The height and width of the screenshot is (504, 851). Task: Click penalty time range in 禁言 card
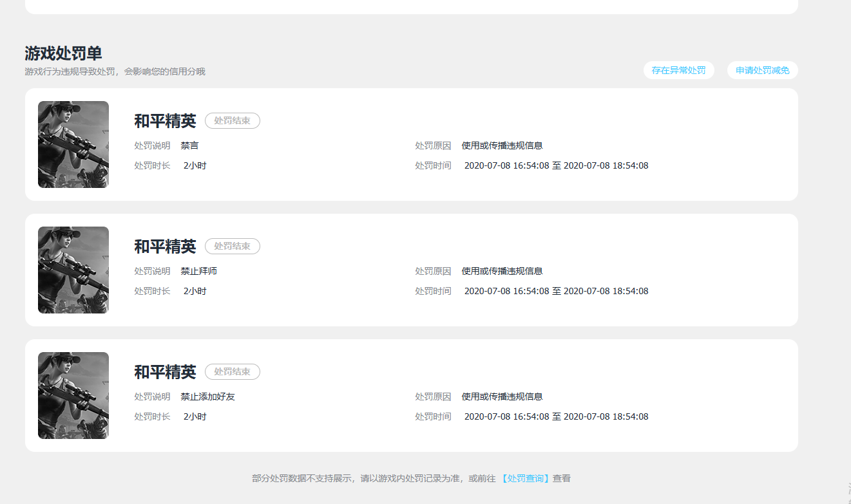556,165
